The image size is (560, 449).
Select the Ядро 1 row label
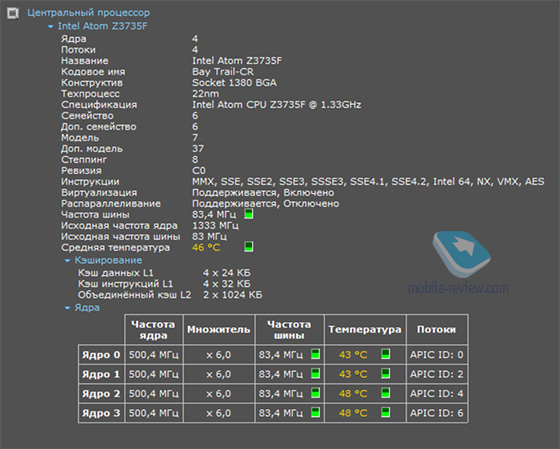(101, 374)
